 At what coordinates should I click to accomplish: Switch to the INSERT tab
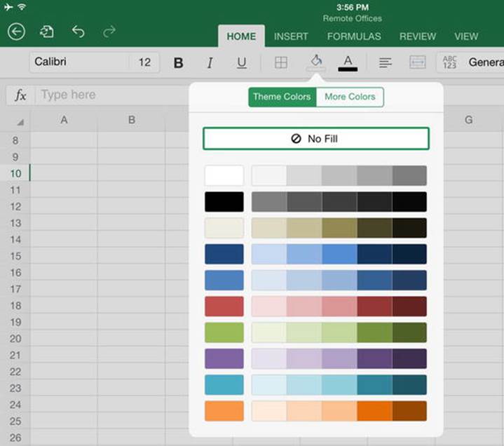tap(291, 36)
